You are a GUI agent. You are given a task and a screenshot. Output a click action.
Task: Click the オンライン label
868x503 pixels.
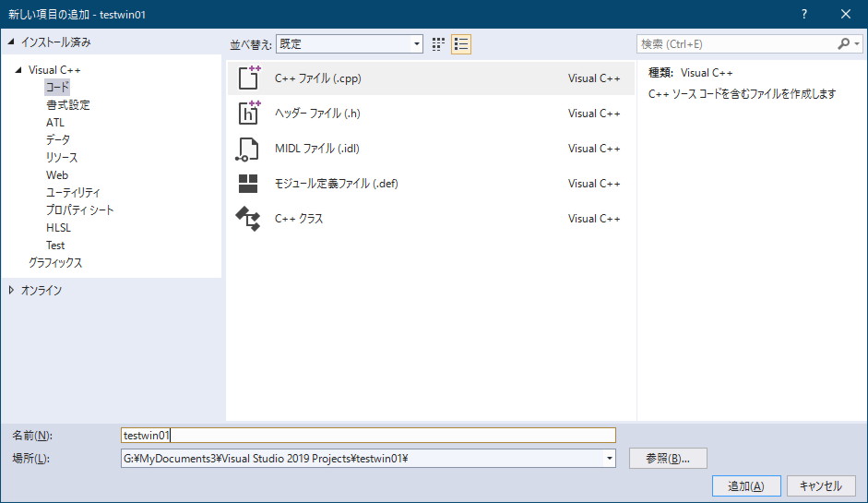point(42,290)
